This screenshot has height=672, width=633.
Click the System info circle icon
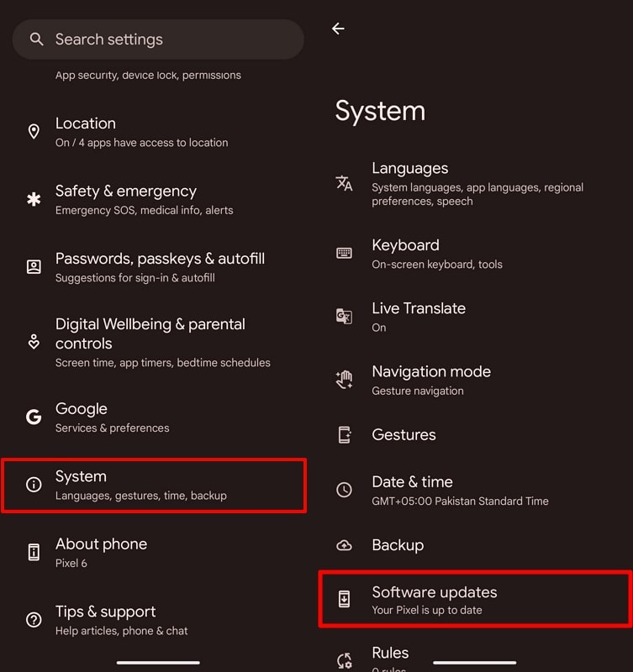click(x=34, y=485)
